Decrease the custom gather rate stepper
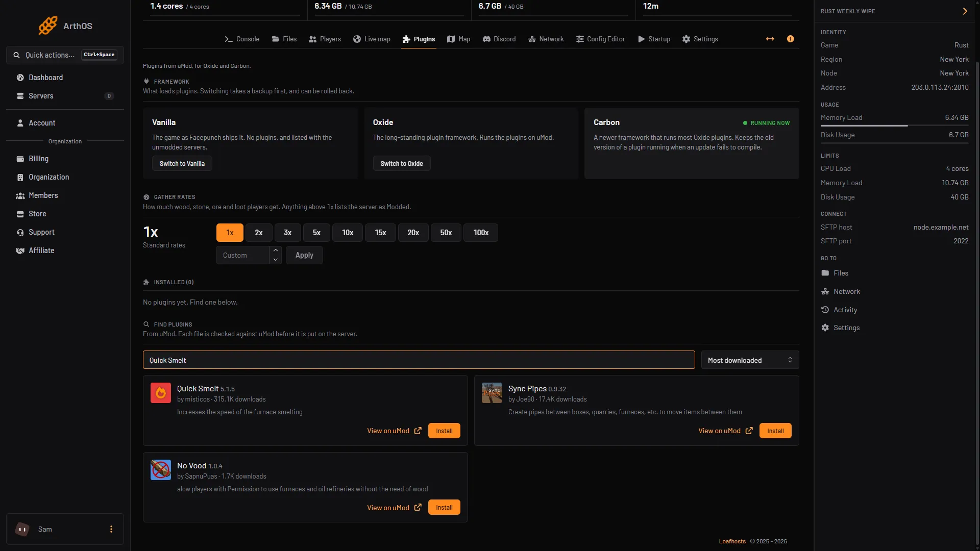The image size is (980, 551). point(276,260)
